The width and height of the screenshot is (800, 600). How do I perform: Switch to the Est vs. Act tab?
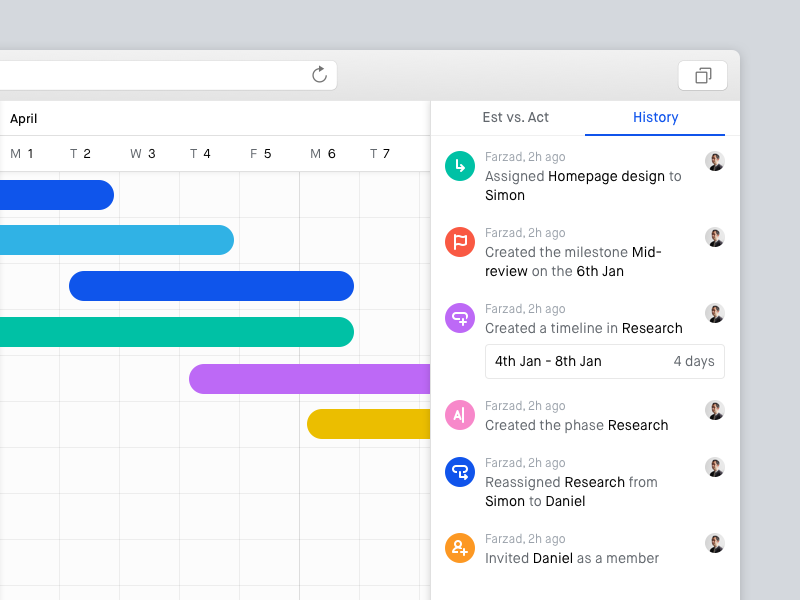click(515, 117)
